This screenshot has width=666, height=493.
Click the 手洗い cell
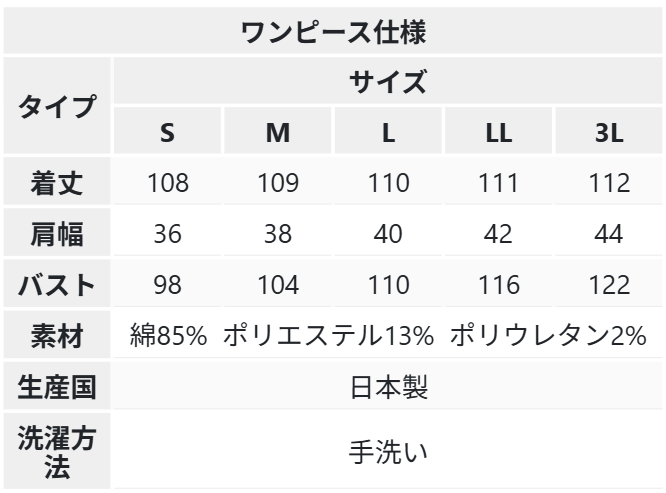(x=388, y=451)
